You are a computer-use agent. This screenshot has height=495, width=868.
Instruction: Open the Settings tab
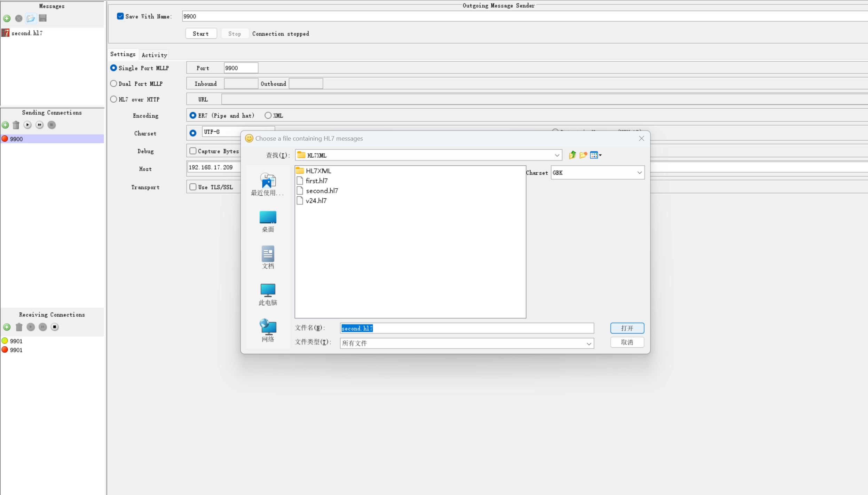[x=123, y=54]
